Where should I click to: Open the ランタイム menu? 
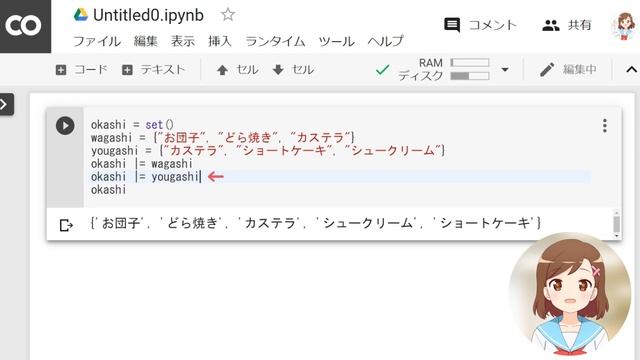click(275, 41)
